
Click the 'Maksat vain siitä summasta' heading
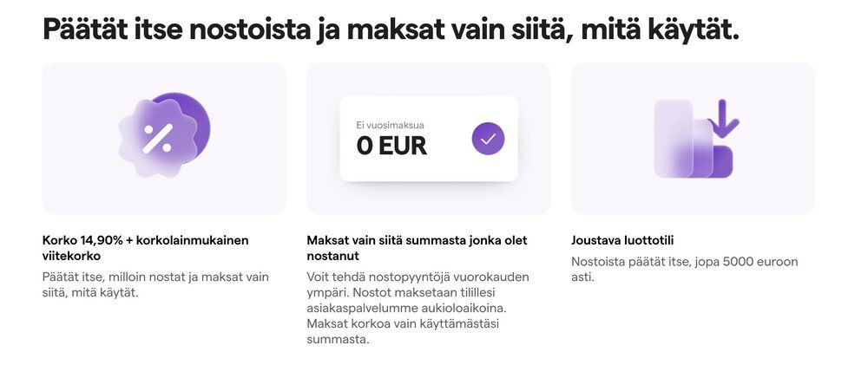[417, 248]
